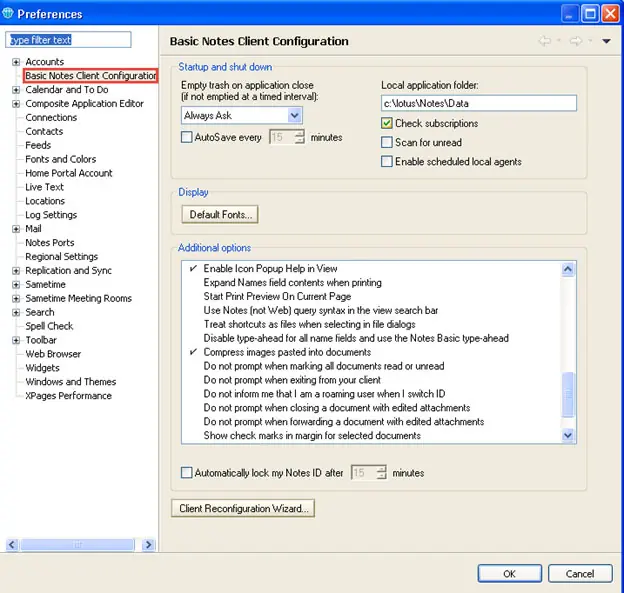Toggle Treat shortcuts as files option
The height and width of the screenshot is (593, 624).
coord(309,324)
